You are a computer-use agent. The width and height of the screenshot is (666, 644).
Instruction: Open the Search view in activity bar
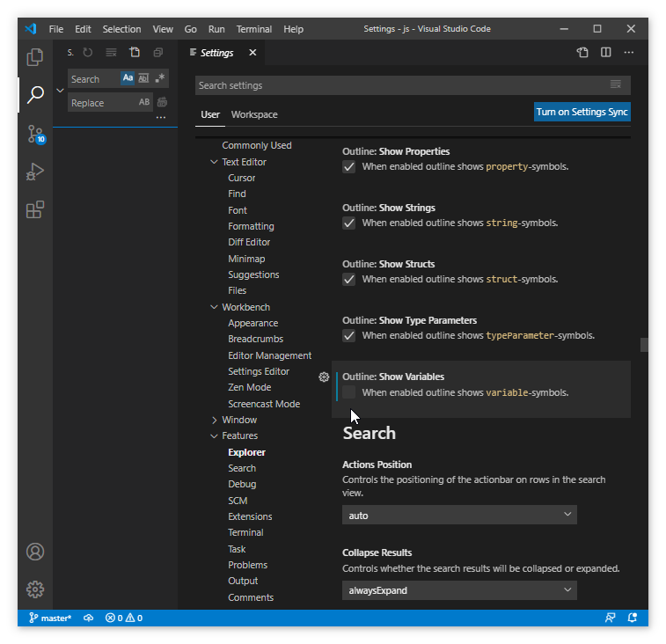pyautogui.click(x=35, y=94)
